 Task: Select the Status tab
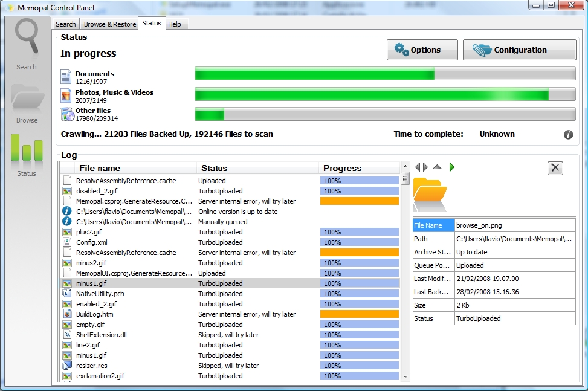tap(152, 23)
